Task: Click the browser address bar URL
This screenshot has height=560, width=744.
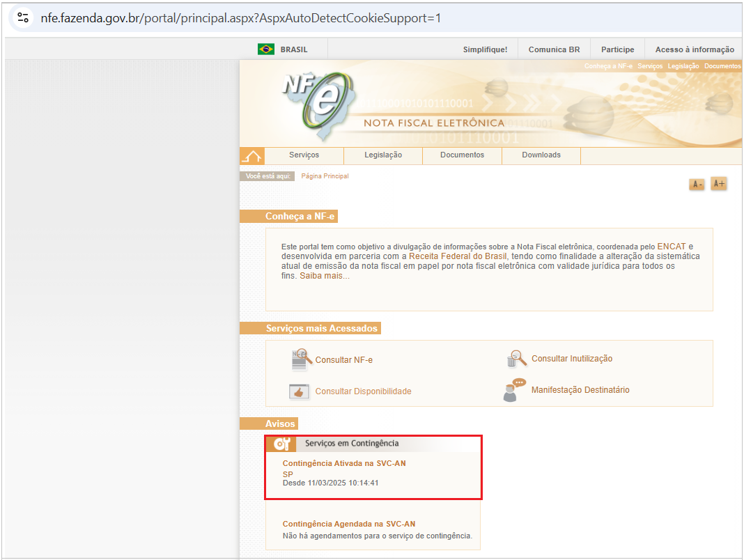Action: pos(240,17)
